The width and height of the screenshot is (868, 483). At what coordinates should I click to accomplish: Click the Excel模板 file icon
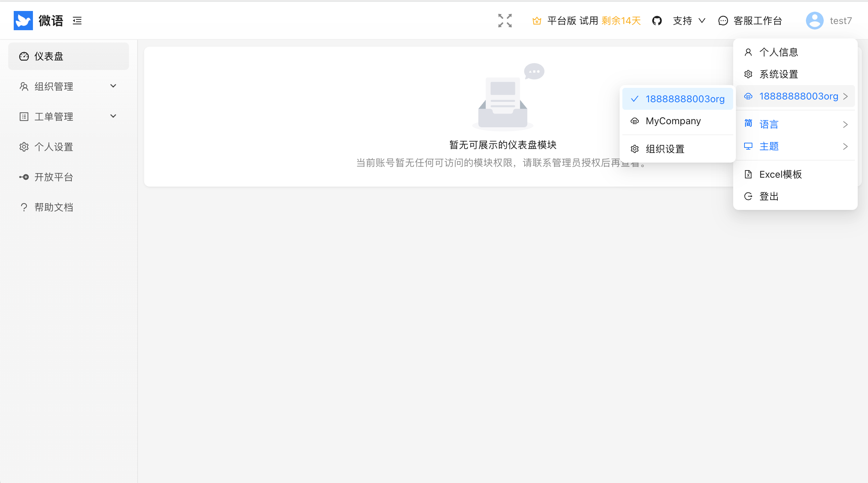click(x=748, y=174)
